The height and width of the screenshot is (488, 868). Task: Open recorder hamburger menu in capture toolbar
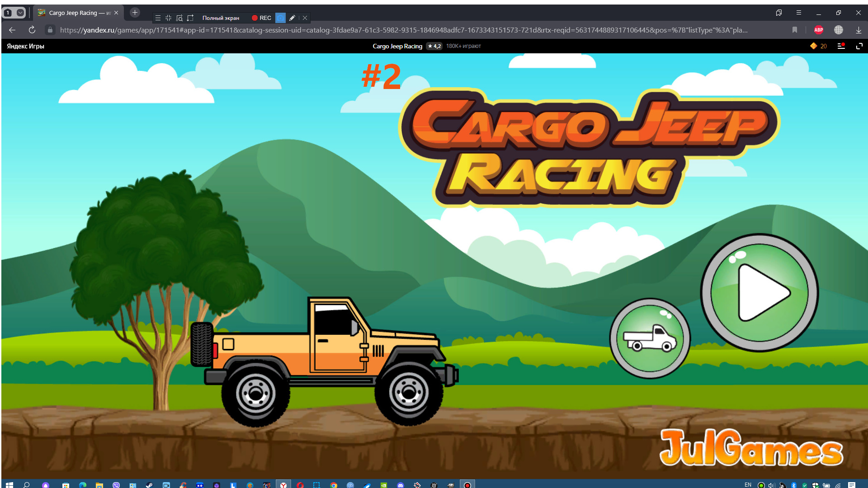[x=158, y=18]
